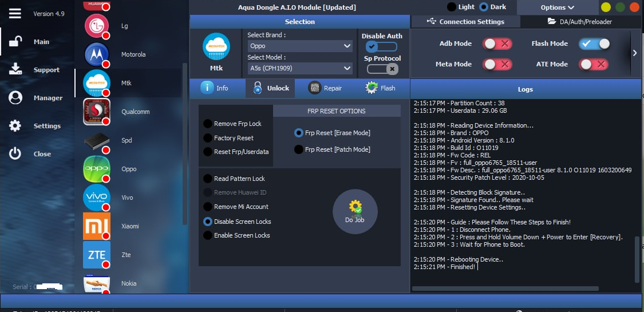Image resolution: width=644 pixels, height=312 pixels.
Task: Select the Qualcomm Snapdragon icon
Action: (x=97, y=111)
